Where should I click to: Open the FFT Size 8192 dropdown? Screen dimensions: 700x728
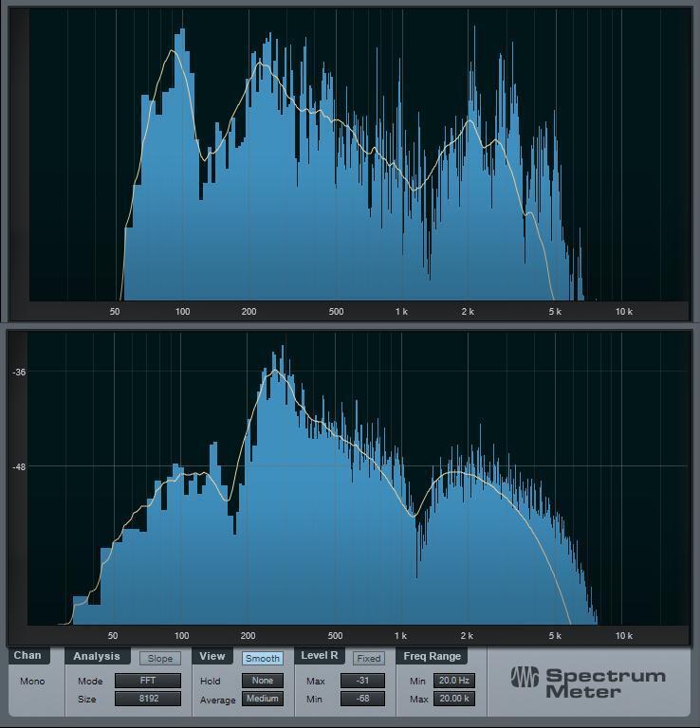148,699
